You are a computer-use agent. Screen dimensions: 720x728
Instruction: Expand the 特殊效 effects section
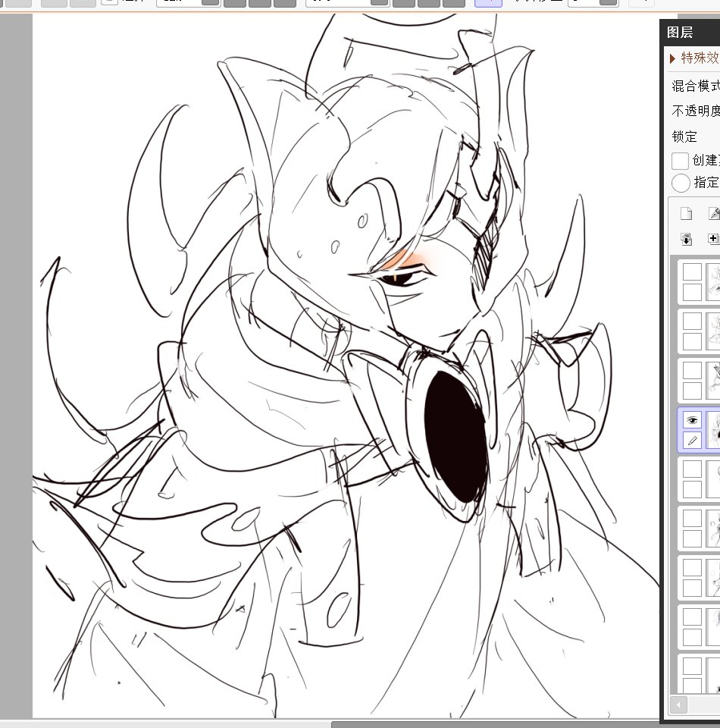(x=673, y=59)
